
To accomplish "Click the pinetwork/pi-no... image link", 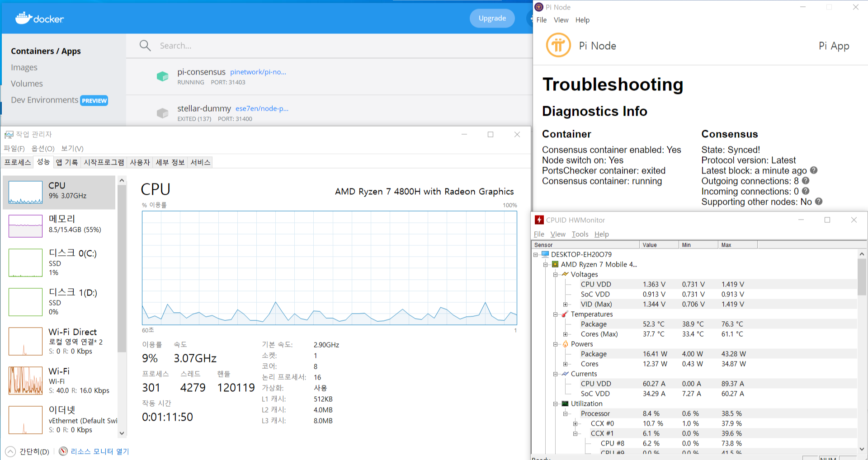I will pyautogui.click(x=258, y=72).
